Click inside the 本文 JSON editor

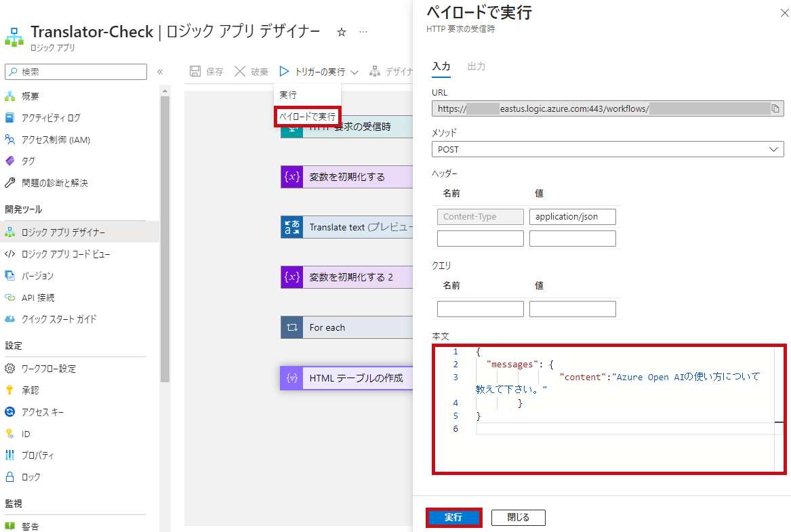609,409
